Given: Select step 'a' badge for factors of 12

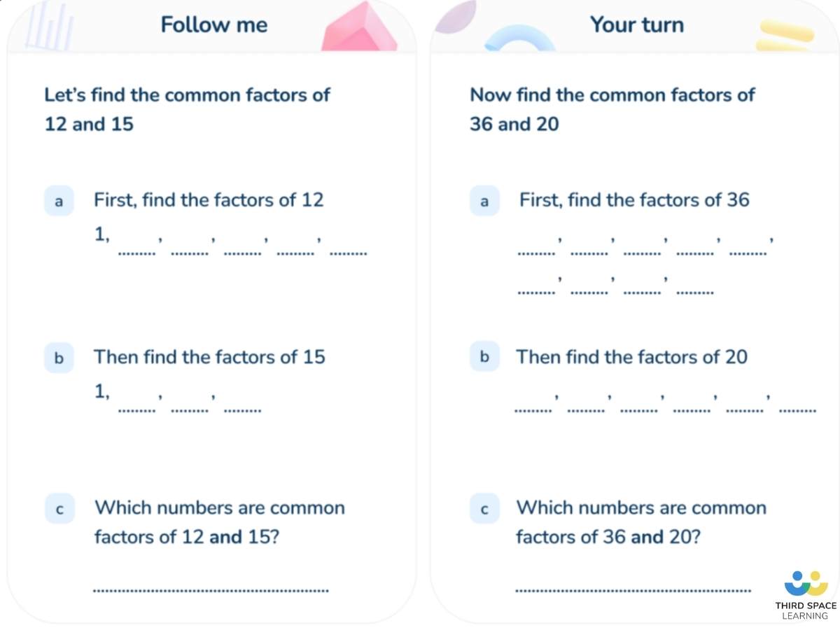Looking at the screenshot, I should click(59, 201).
